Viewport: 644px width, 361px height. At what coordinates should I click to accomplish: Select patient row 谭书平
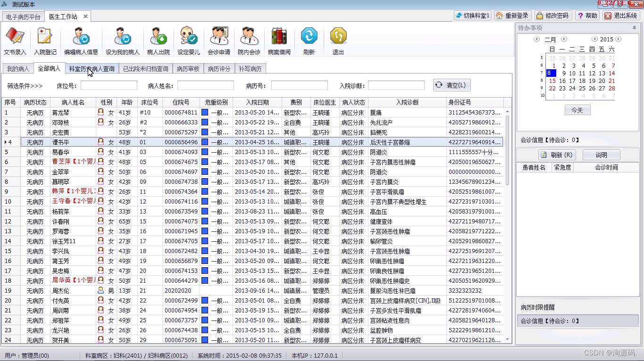pyautogui.click(x=252, y=142)
